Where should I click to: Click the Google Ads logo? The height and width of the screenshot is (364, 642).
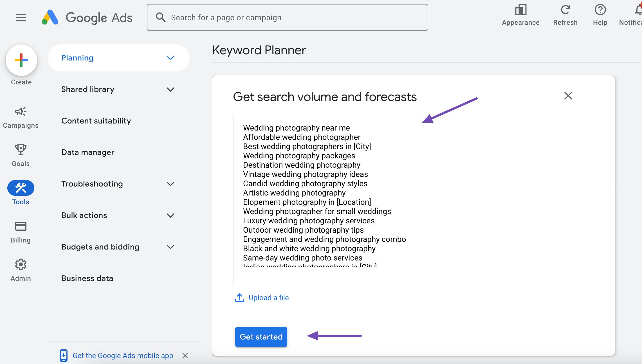pyautogui.click(x=87, y=17)
